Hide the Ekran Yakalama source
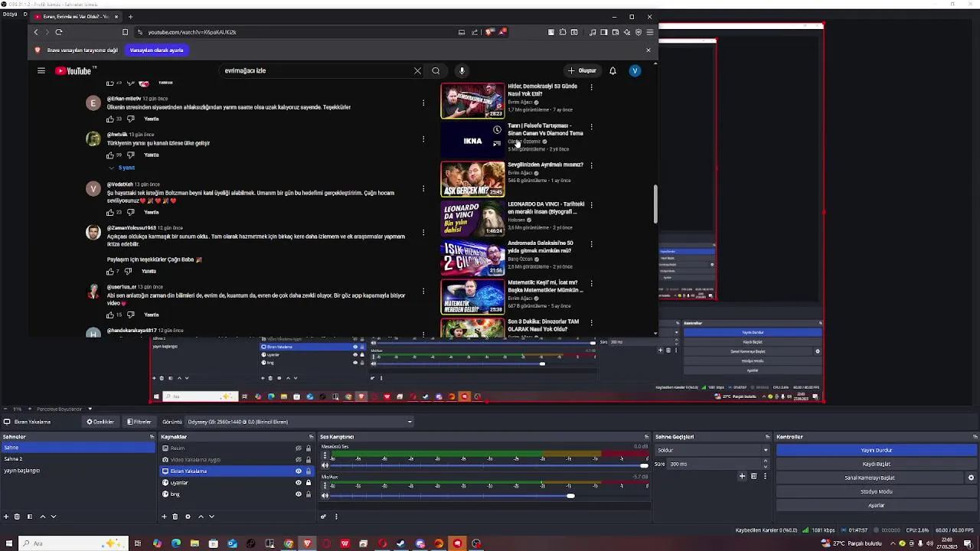The height and width of the screenshot is (551, 980). point(299,471)
